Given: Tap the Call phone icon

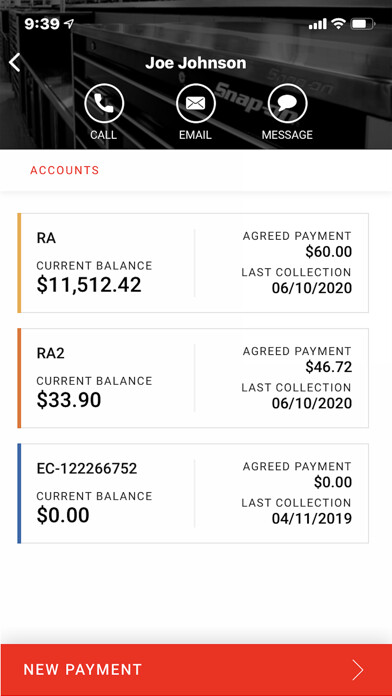Looking at the screenshot, I should point(104,103).
